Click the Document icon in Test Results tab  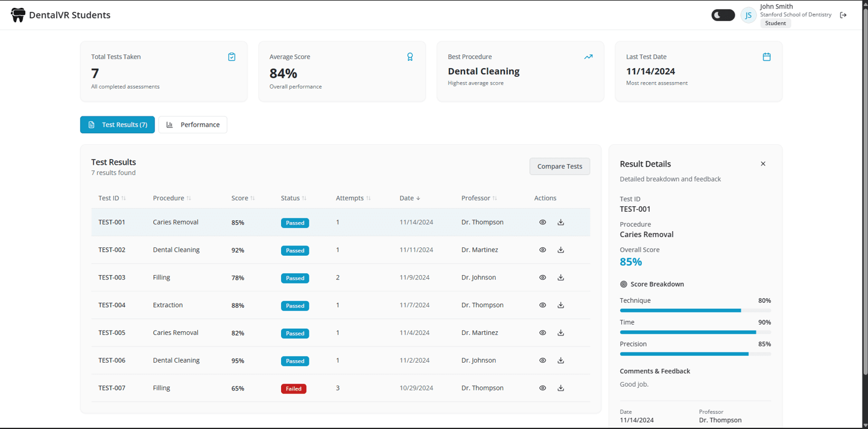[92, 125]
